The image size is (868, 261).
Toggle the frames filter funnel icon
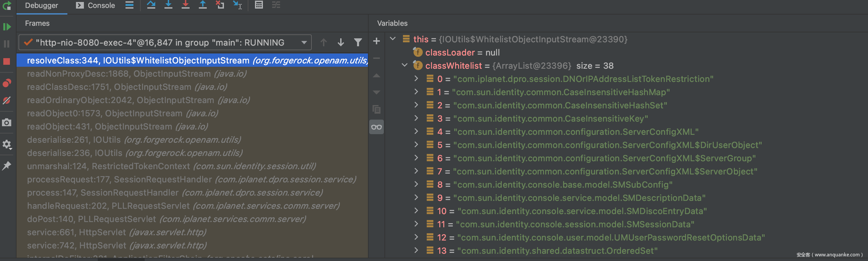click(x=358, y=43)
